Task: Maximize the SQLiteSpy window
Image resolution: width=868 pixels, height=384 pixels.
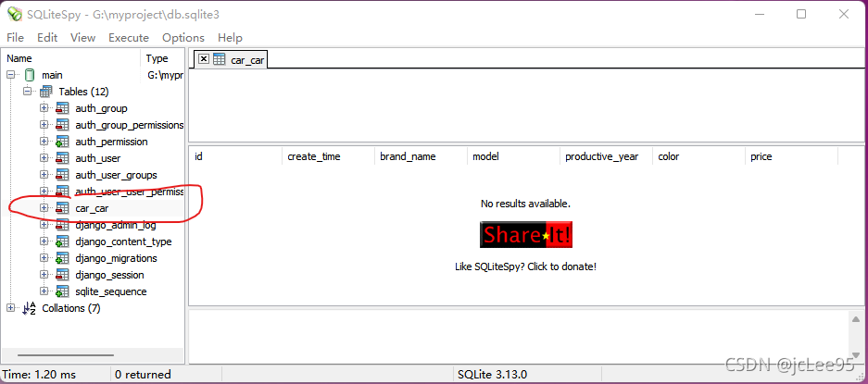Action: coord(801,15)
